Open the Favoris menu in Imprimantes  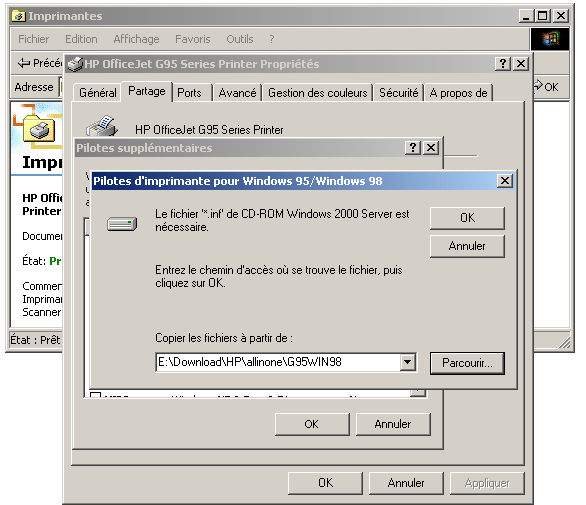pos(193,39)
